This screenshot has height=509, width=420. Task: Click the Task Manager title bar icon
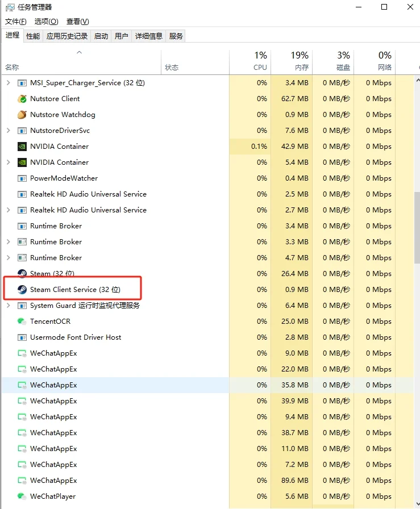point(10,7)
